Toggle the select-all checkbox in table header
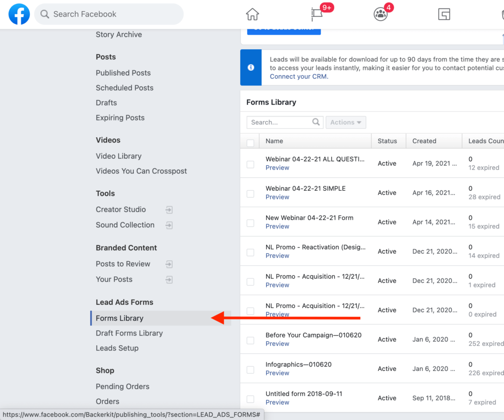This screenshot has width=504, height=420. point(251,143)
